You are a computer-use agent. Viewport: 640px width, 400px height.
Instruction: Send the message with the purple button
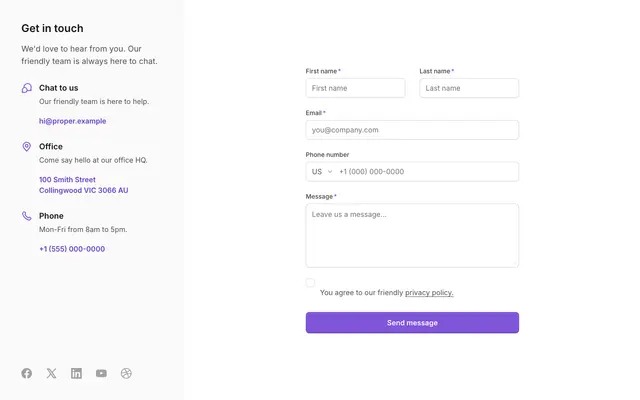(412, 322)
